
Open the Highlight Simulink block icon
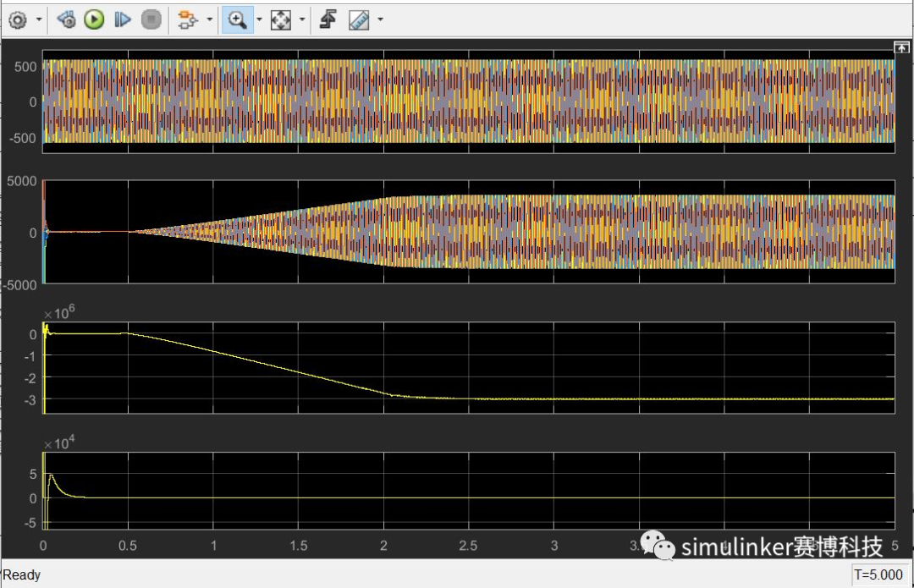[x=187, y=19]
